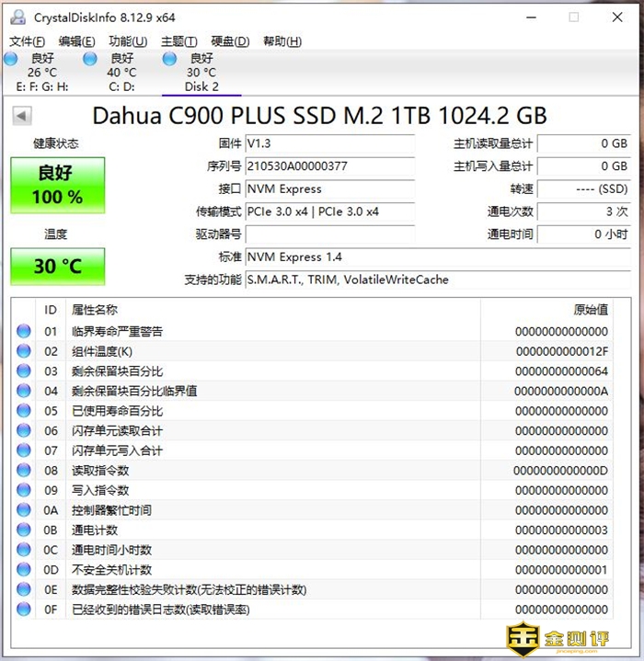Image resolution: width=644 pixels, height=661 pixels.
Task: Open the 文件(F) menu
Action: pos(28,41)
